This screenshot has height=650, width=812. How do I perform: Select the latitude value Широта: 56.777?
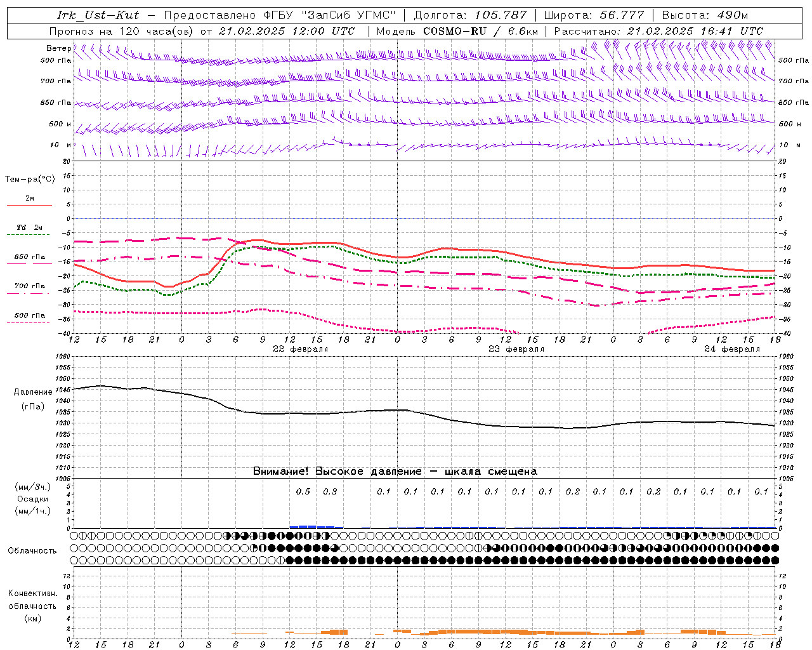click(x=594, y=15)
